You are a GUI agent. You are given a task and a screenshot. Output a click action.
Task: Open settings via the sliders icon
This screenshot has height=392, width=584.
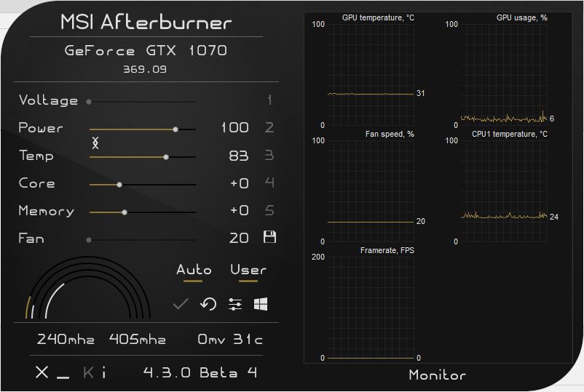235,304
